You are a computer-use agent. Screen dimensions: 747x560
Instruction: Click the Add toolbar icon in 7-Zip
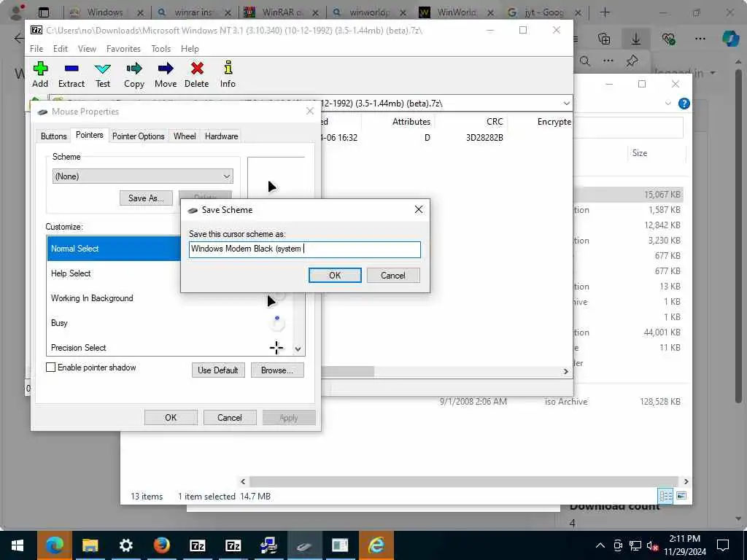pyautogui.click(x=40, y=74)
